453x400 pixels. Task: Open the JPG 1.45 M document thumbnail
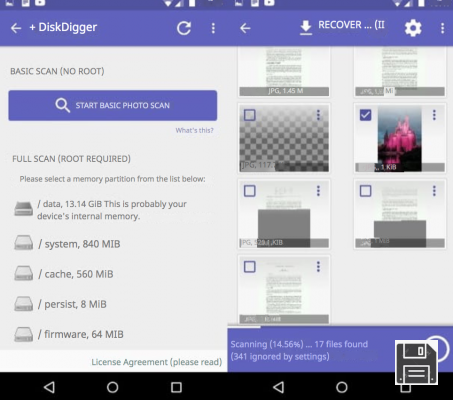284,72
